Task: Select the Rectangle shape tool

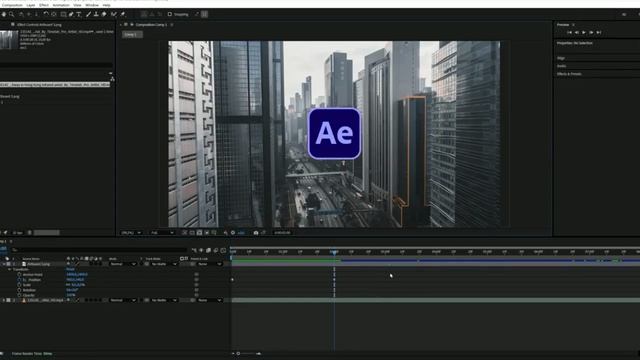Action: click(63, 14)
